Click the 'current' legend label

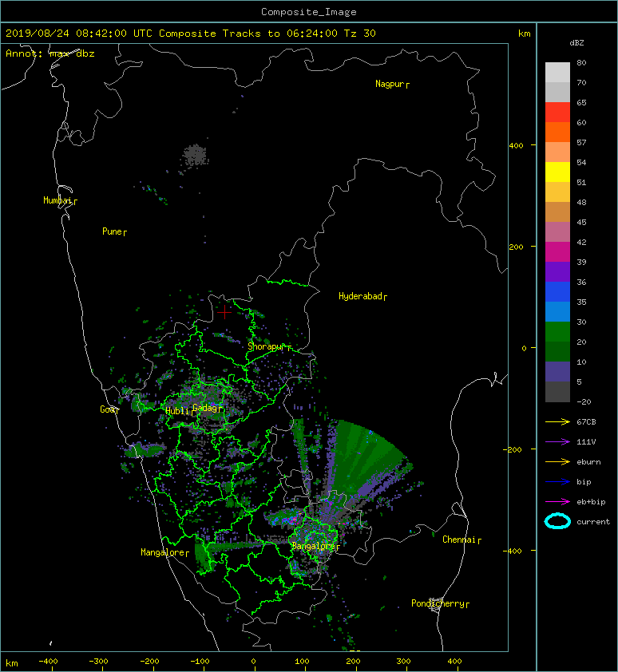[x=593, y=522]
